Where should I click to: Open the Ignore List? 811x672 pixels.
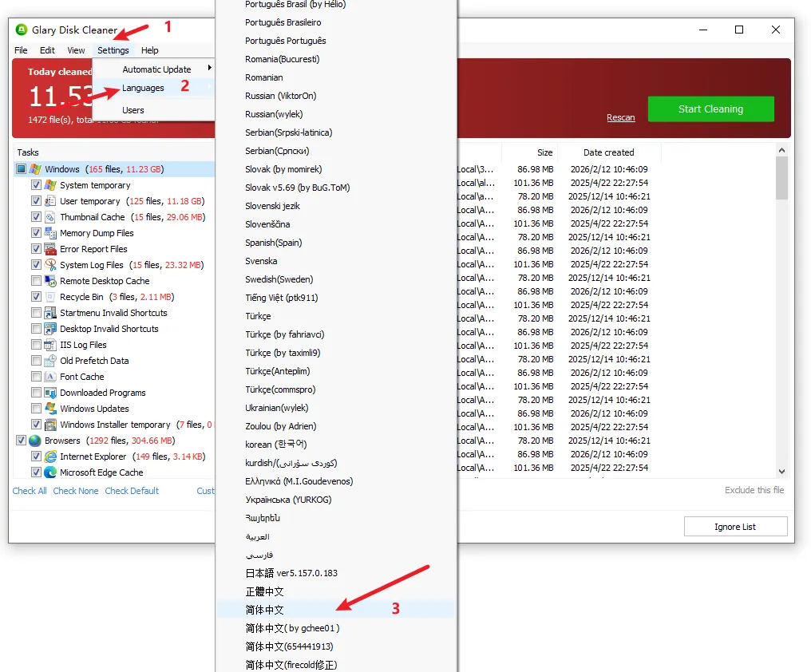735,527
